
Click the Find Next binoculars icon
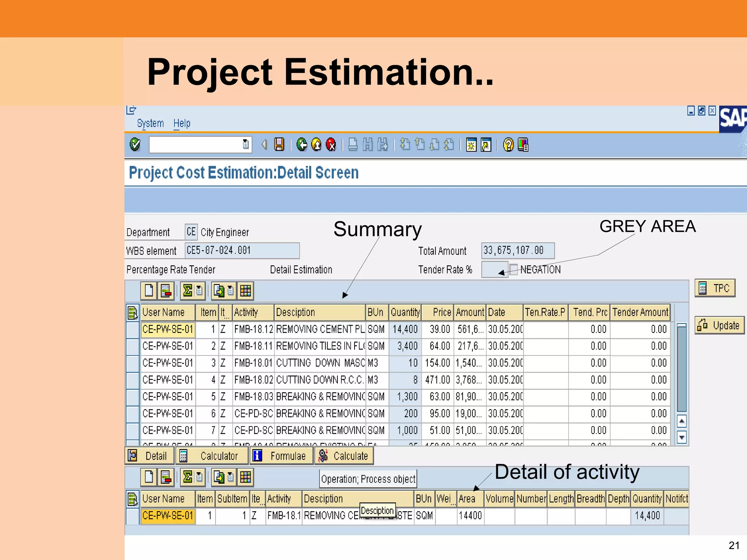tap(383, 145)
